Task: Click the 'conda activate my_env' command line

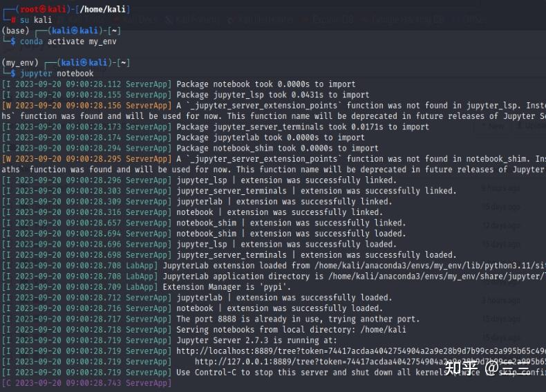Action: [x=68, y=41]
